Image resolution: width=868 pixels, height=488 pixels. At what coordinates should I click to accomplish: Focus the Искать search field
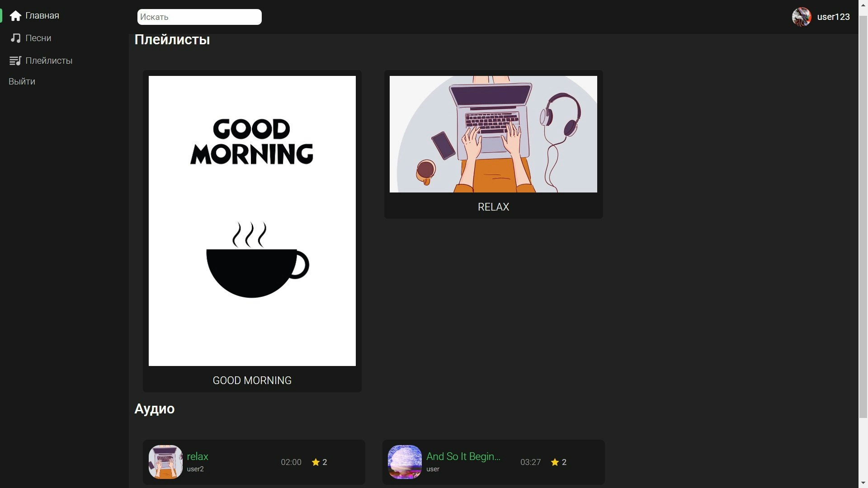pos(199,17)
